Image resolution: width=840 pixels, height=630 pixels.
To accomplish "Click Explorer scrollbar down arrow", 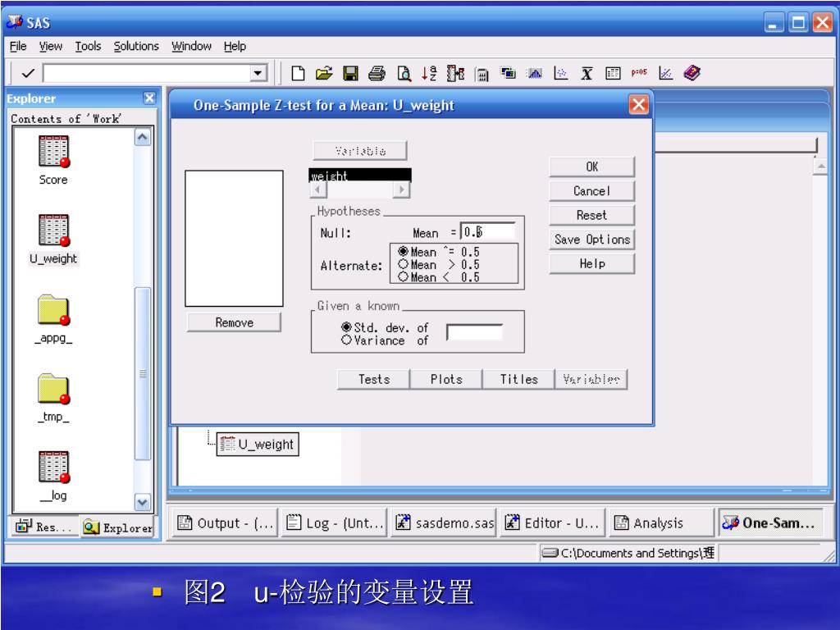I will click(143, 503).
